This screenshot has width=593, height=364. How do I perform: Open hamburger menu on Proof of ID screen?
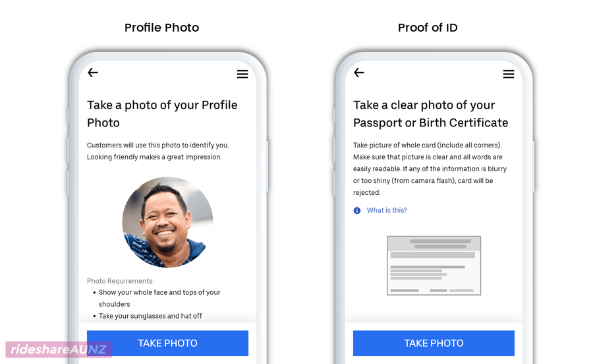tap(509, 74)
